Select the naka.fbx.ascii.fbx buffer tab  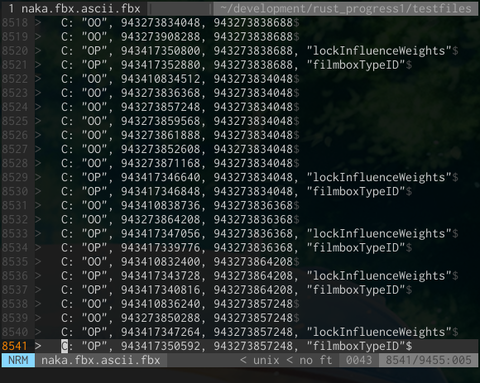coord(75,8)
